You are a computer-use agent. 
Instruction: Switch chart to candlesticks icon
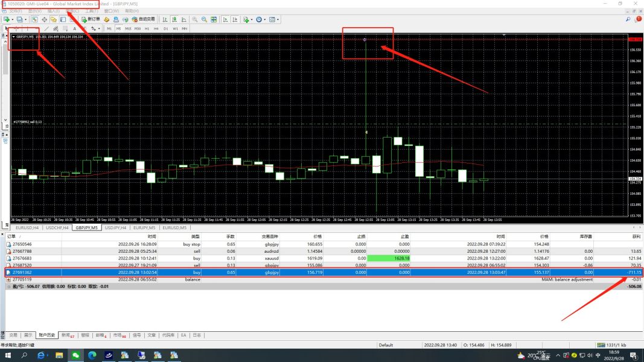point(174,19)
